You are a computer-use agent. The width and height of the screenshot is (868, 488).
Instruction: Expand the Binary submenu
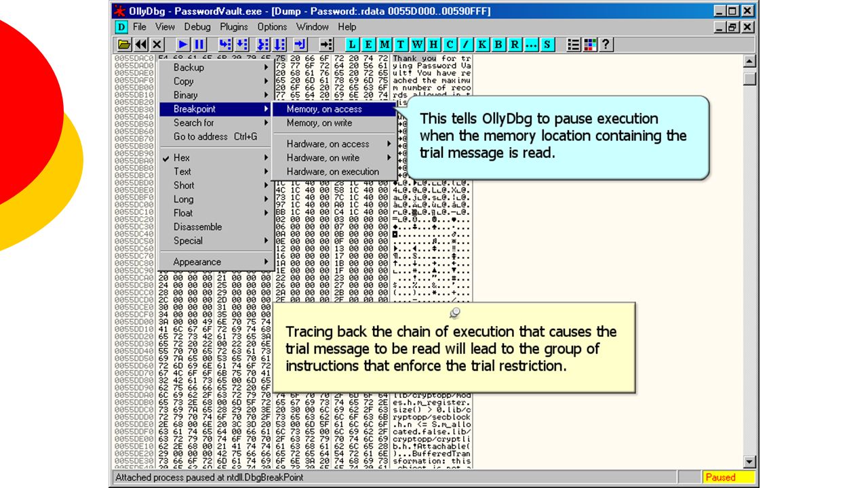pos(216,95)
